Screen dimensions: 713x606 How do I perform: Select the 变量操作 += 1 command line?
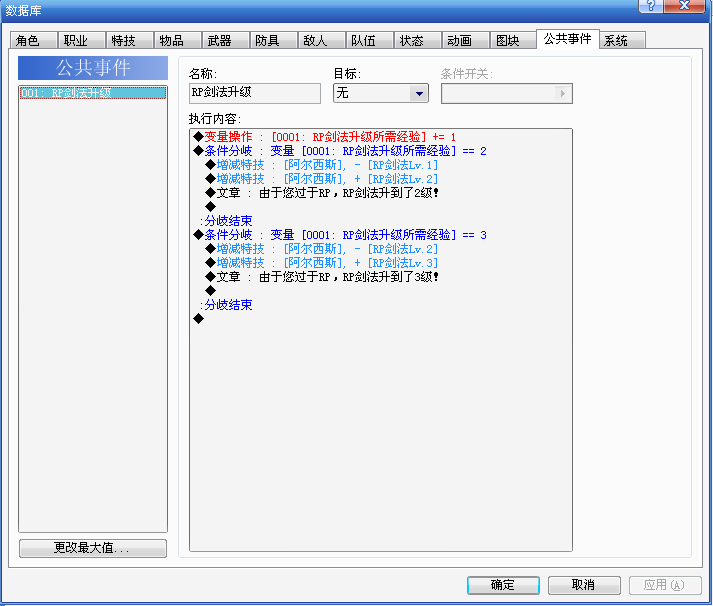(324, 137)
